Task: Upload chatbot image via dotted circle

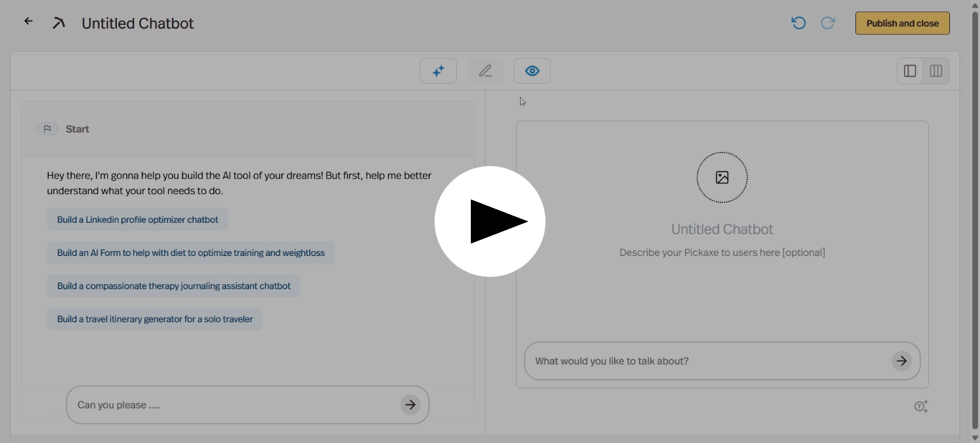Action: point(722,177)
